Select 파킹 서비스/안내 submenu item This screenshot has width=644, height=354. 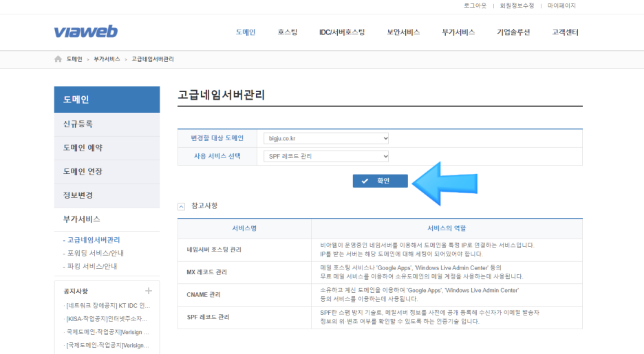tap(92, 266)
